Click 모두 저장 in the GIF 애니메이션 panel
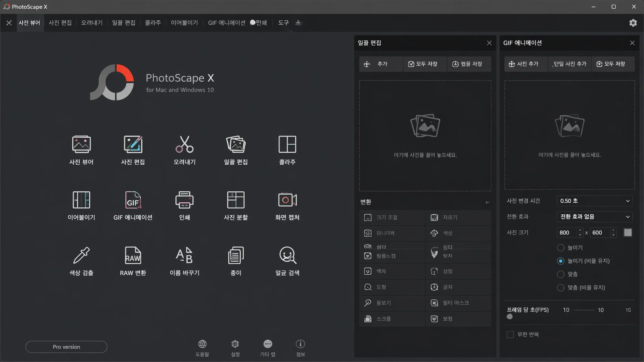The height and width of the screenshot is (362, 644). [613, 64]
